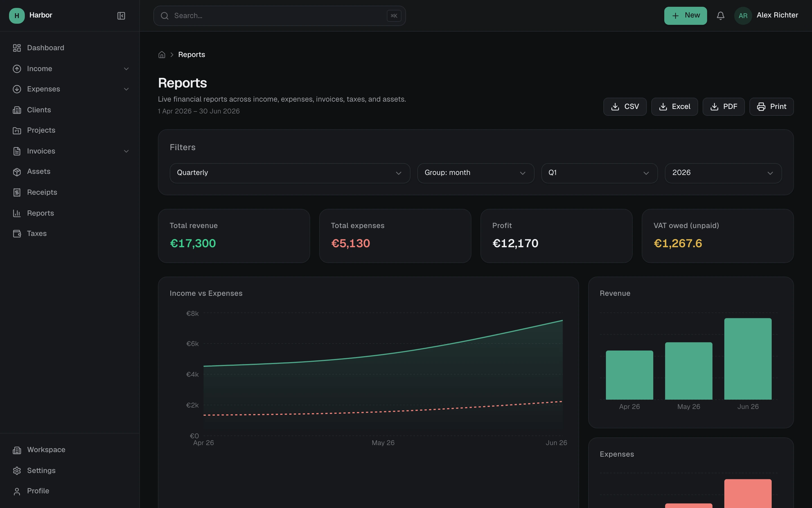
Task: Focus the Search input field
Action: pos(279,16)
